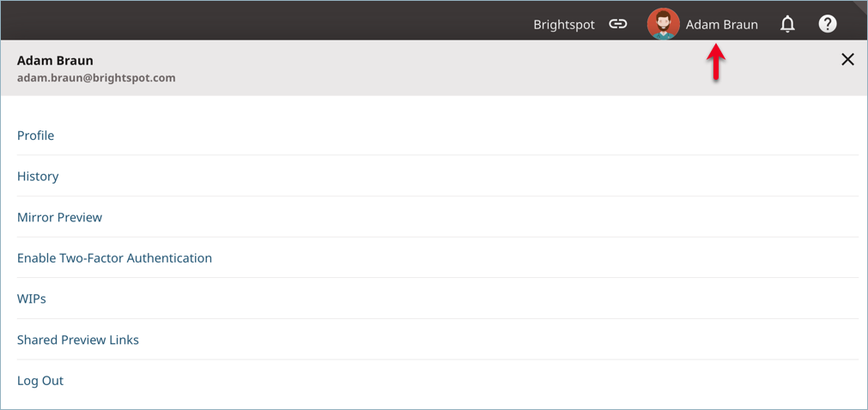Select the Brightspot site name in header

click(x=564, y=25)
